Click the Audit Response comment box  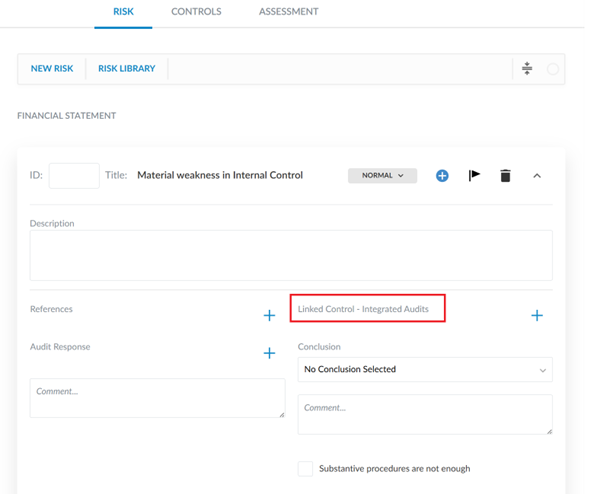pos(157,398)
